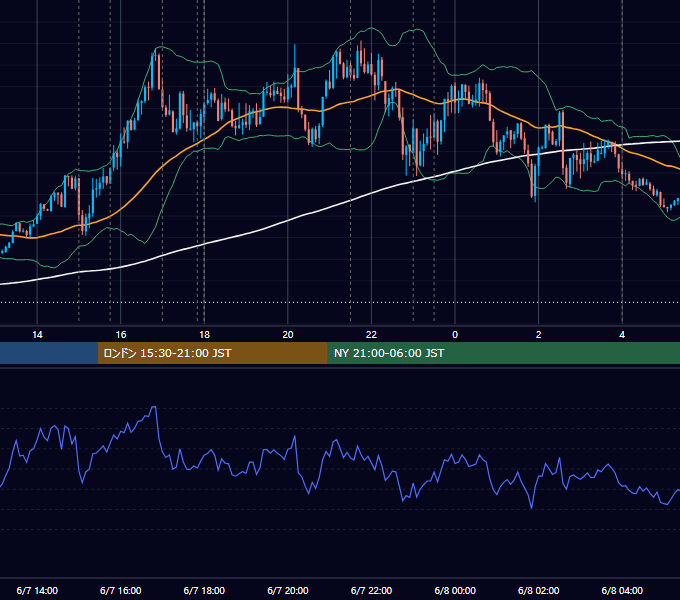Click the 6/8 04:00 label on the lower axis
680x600 pixels.
click(x=622, y=590)
